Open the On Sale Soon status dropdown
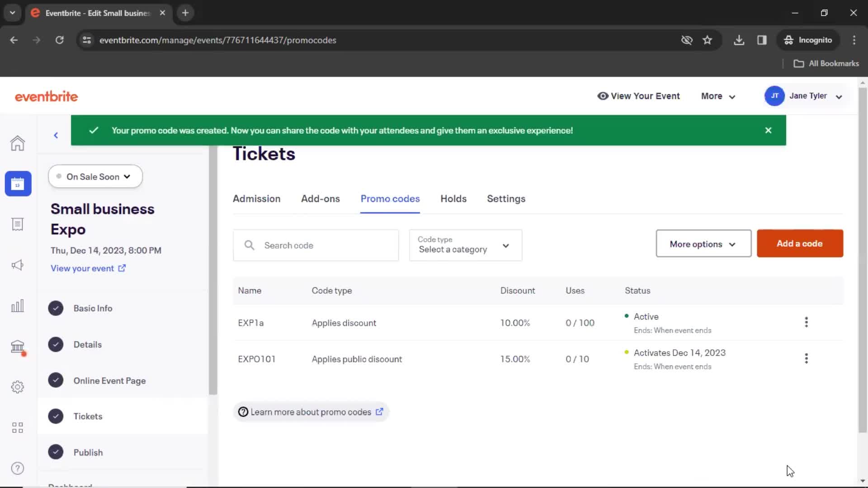The height and width of the screenshot is (488, 868). (95, 177)
